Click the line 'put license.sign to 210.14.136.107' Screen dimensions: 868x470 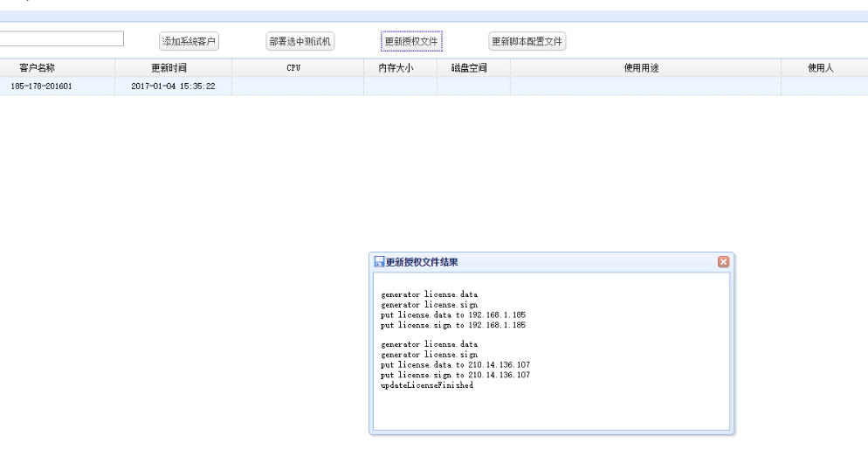click(x=455, y=376)
